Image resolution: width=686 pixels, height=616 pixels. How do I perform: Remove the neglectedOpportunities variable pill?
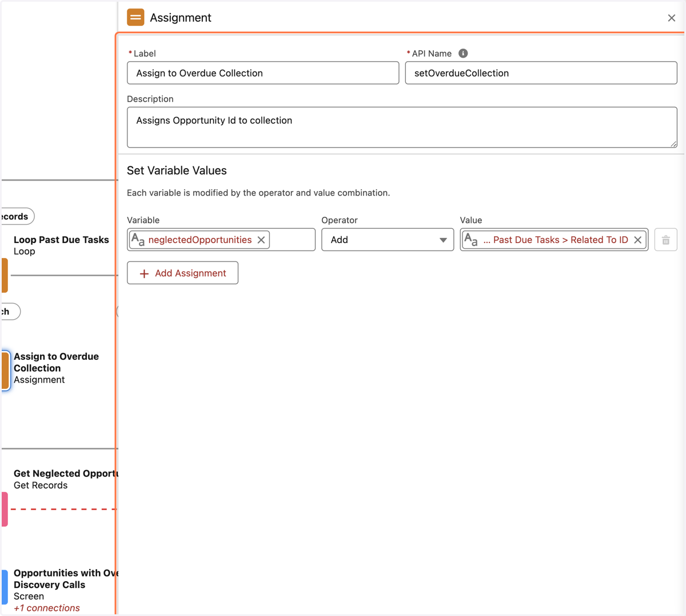[x=261, y=240]
